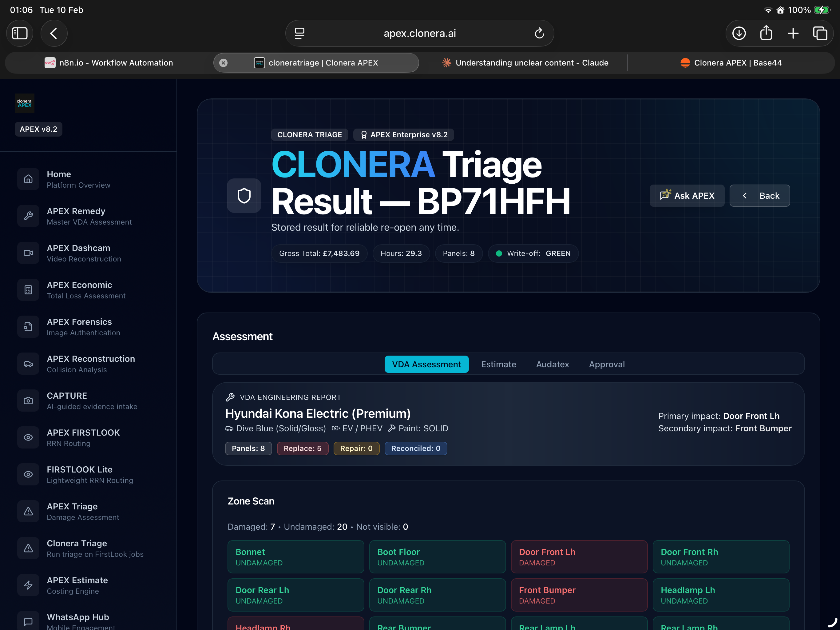Image resolution: width=840 pixels, height=630 pixels.
Task: Click the APEX Reconstruction car icon
Action: [28, 363]
